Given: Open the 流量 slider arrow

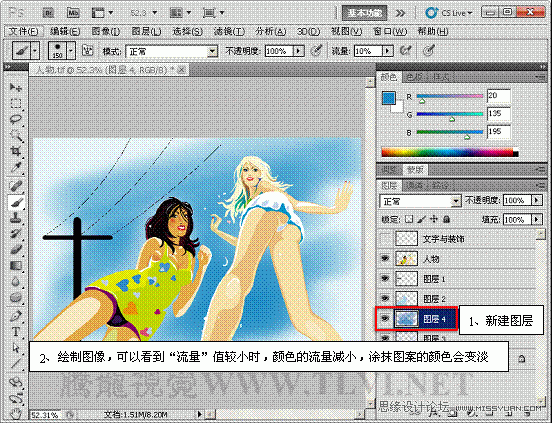Looking at the screenshot, I should 388,51.
